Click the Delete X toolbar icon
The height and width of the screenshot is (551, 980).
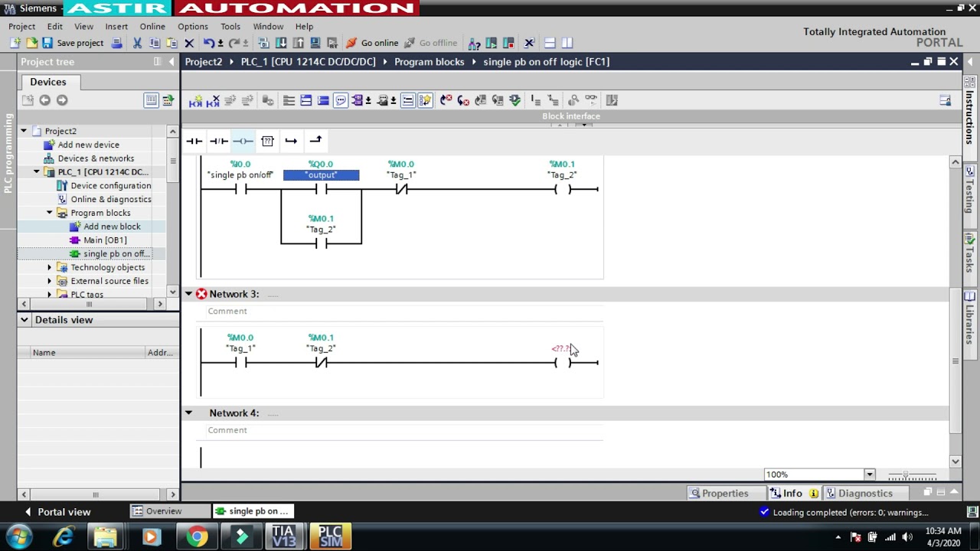[x=189, y=43]
